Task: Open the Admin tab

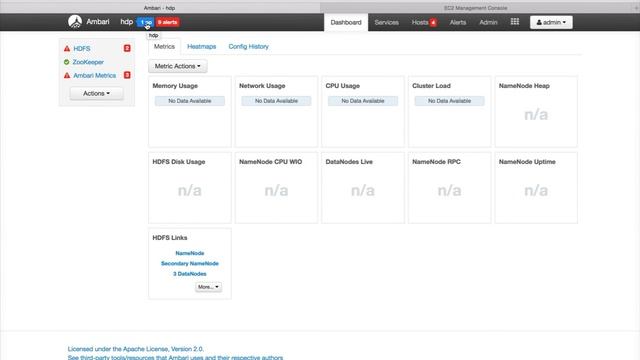Action: click(488, 22)
